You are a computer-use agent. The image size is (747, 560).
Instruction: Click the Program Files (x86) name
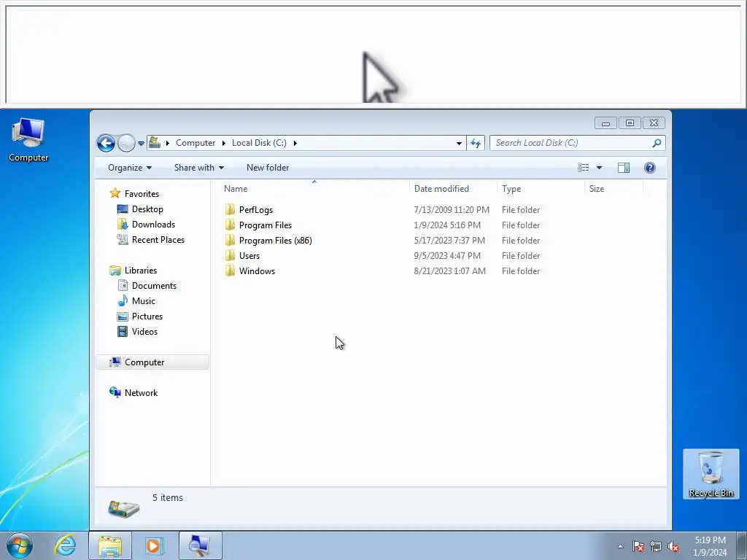(x=275, y=241)
